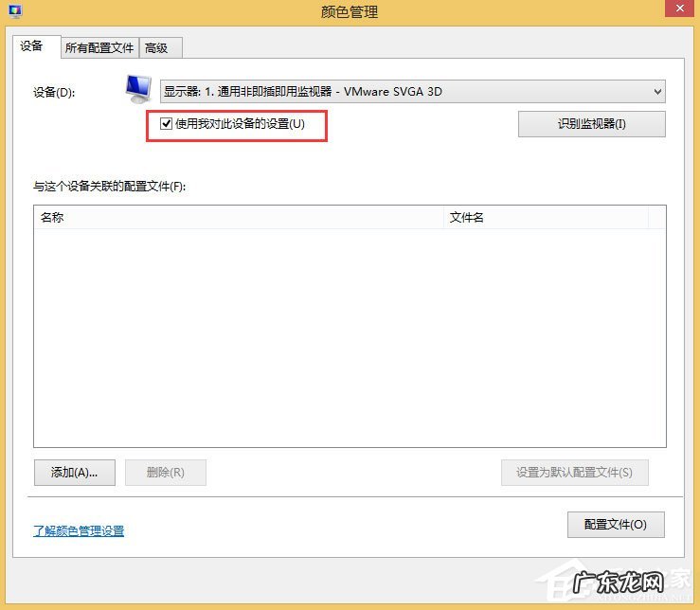Click the 颜色管理 title bar app icon
700x610 pixels.
tap(15, 11)
